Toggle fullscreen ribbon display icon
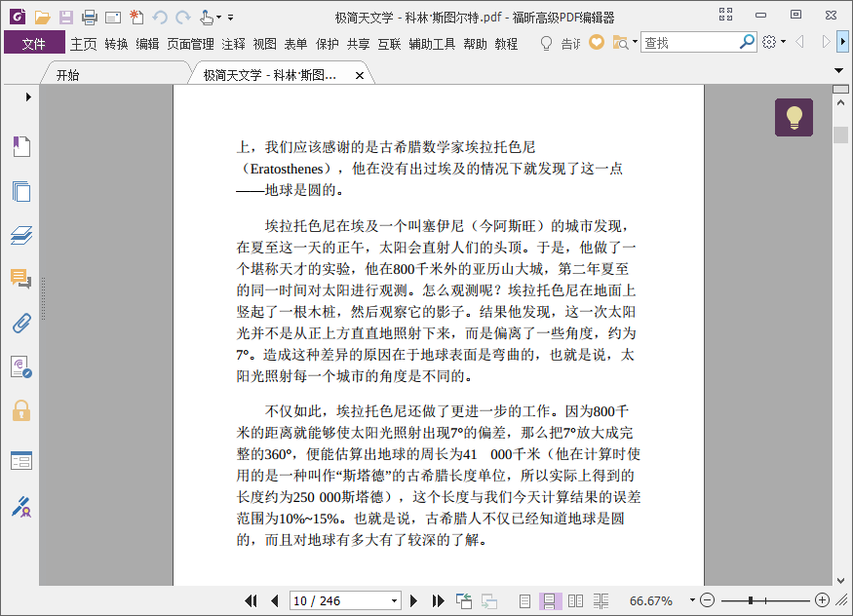This screenshot has width=853, height=616. [x=725, y=15]
